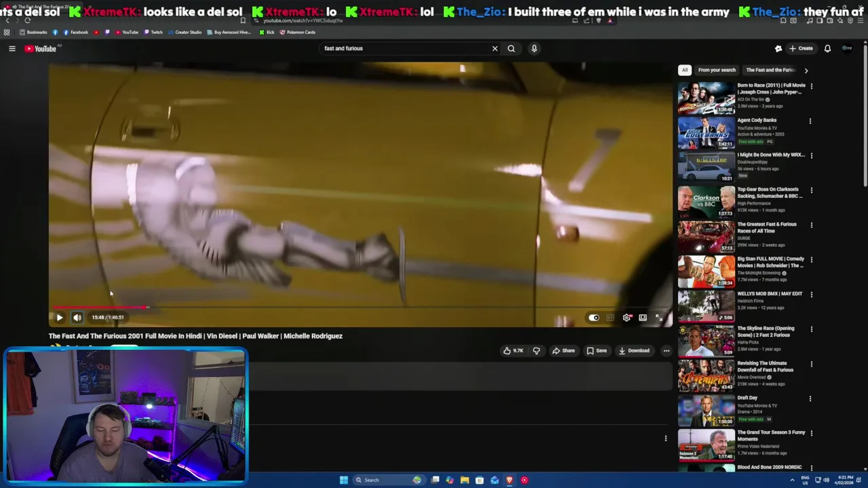868x488 pixels.
Task: Open more actions ellipsis below video
Action: coord(667,350)
